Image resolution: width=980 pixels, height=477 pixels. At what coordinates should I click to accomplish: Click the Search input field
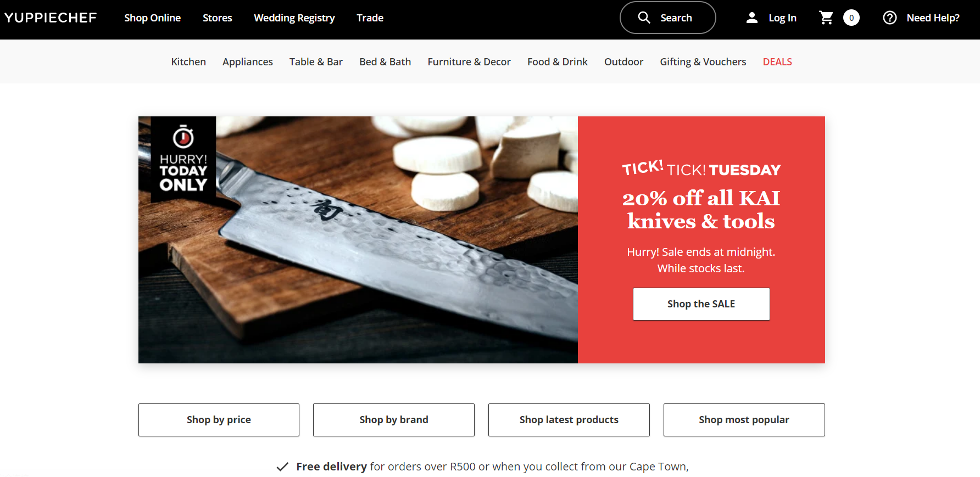click(668, 18)
